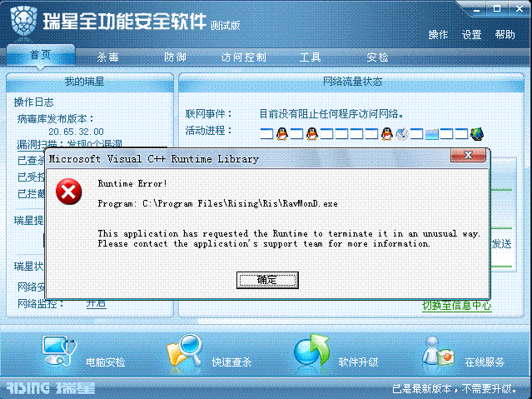Screen dimensions: 532x399
Task: Open the 设置 menu
Action: tap(471, 35)
